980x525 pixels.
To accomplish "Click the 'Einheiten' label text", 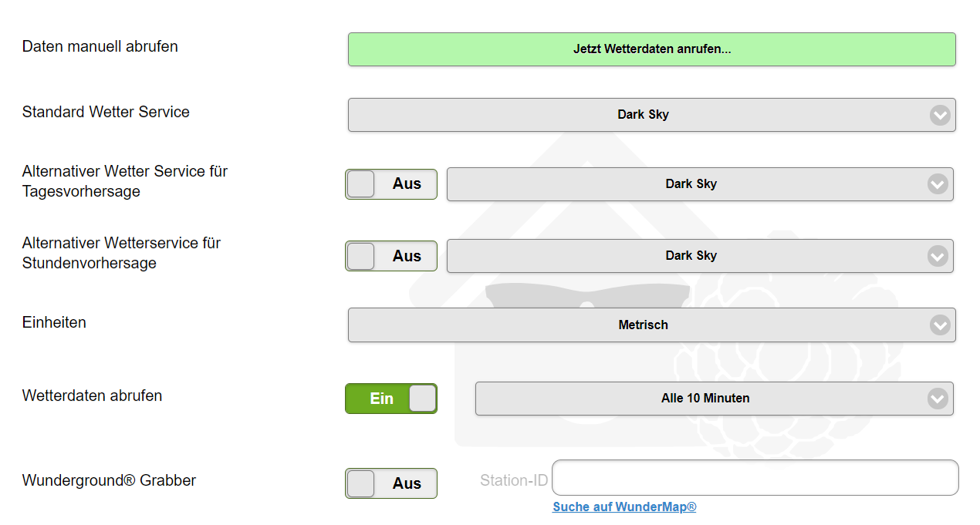I will pyautogui.click(x=54, y=322).
